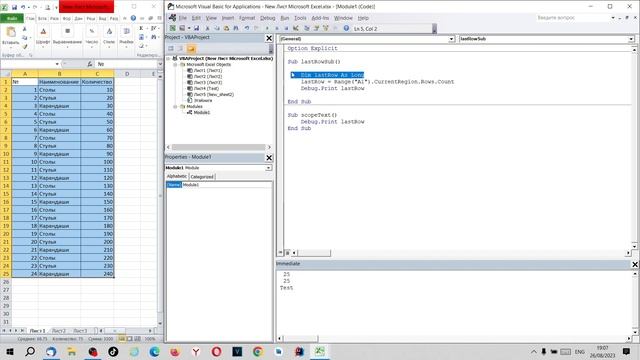Viewport: 640px width, 360px height.
Task: Click Cut scissors icon in VBA toolbar
Action: click(x=207, y=28)
